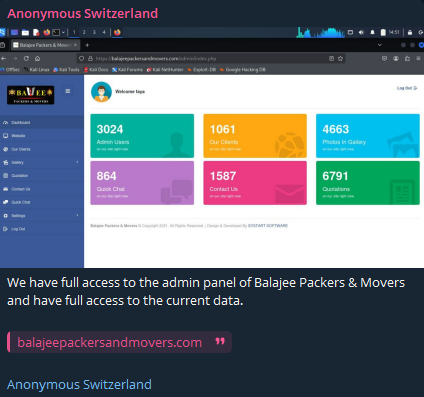Open the Firefox account icon
Viewport: 424px width, 397px height.
click(x=396, y=58)
